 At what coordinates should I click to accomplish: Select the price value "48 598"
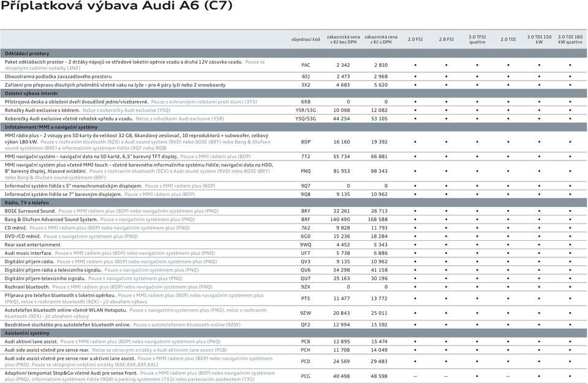tap(379, 376)
